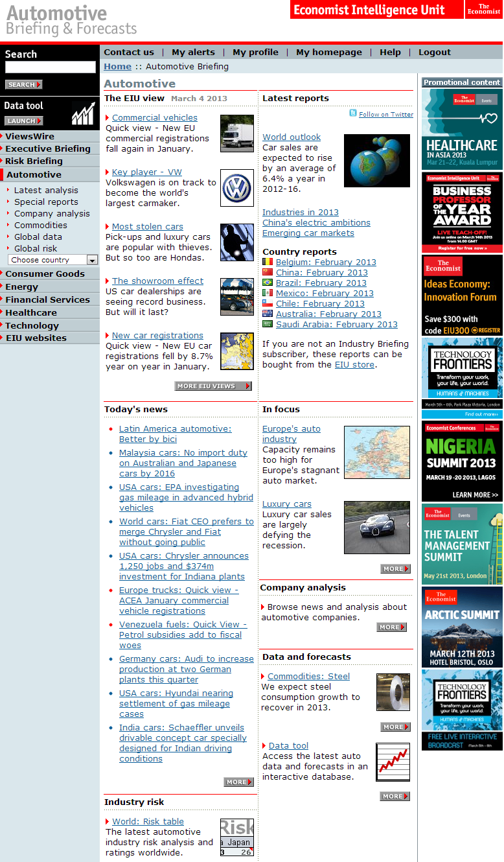Open My homepage from top menu
This screenshot has width=504, height=862.
pyautogui.click(x=329, y=52)
